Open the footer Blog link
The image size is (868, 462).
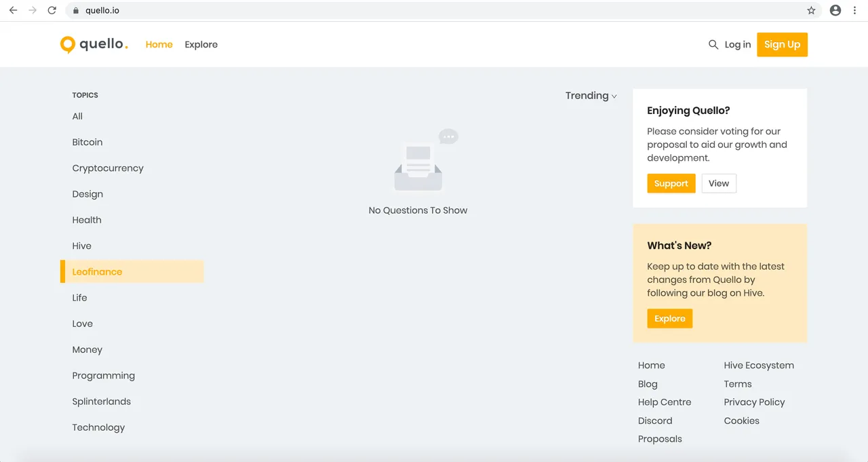(648, 384)
